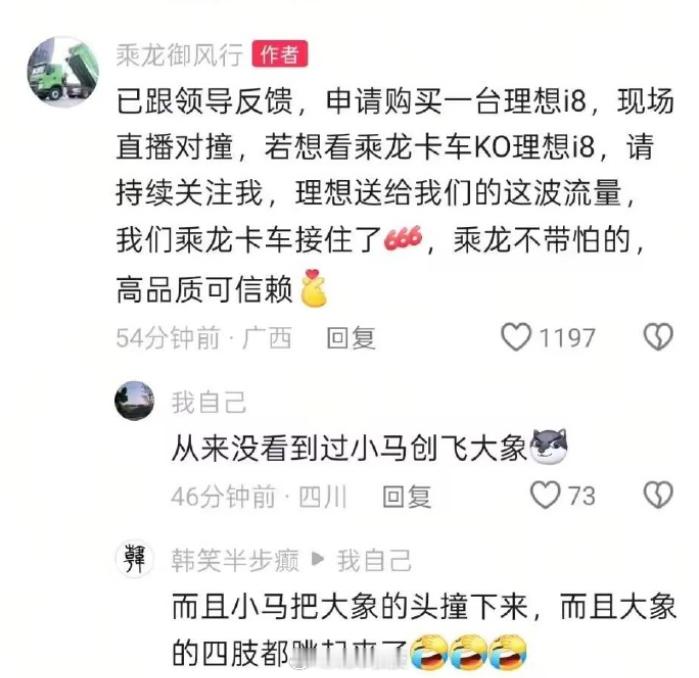Like the 我自己 comment with 73 likes
Viewport: 699px width, 678px height.
point(545,495)
